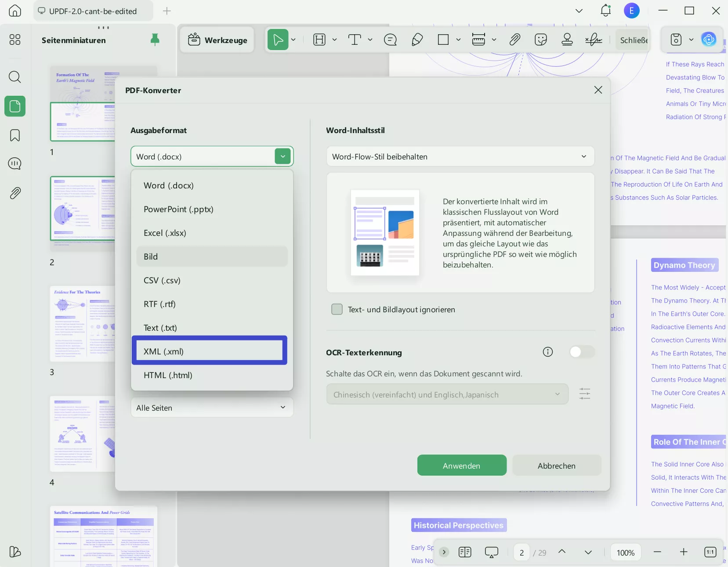Image resolution: width=728 pixels, height=567 pixels.
Task: Open the Attachments sidebar panel
Action: 14,193
